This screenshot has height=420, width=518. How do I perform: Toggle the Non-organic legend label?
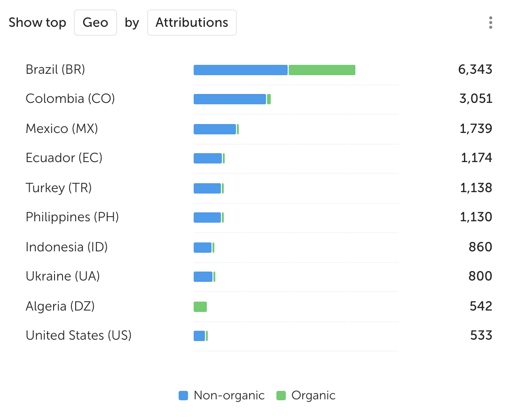(229, 396)
